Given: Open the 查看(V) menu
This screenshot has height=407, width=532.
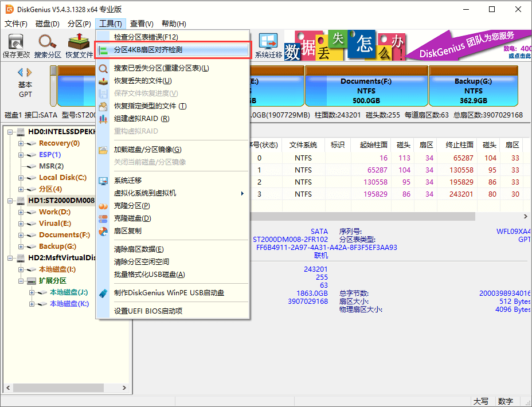Looking at the screenshot, I should click(x=142, y=24).
